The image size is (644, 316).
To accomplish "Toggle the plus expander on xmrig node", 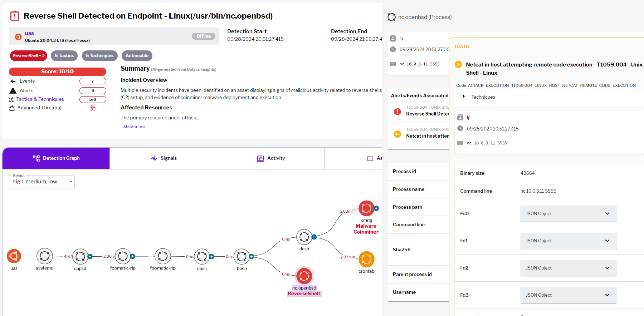I will click(376, 208).
